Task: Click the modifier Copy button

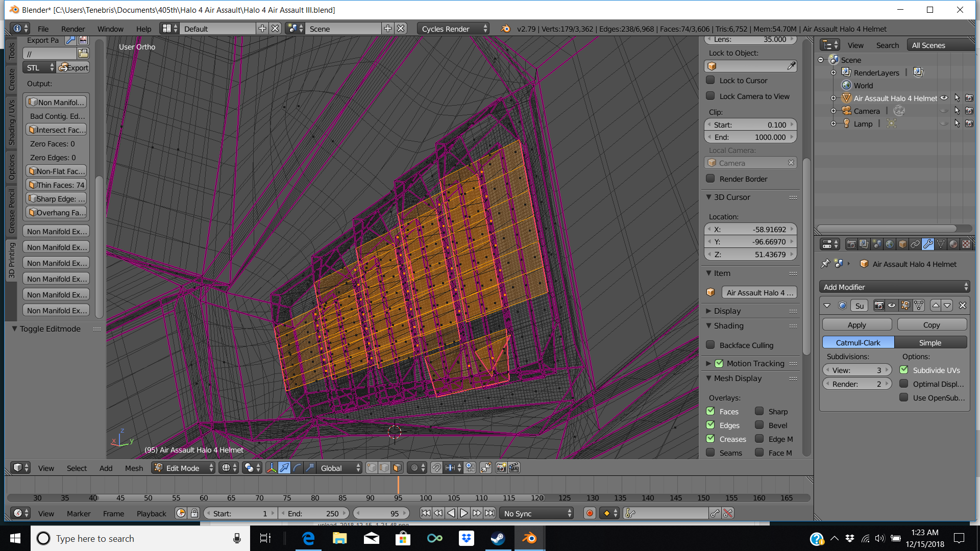Action: click(932, 324)
